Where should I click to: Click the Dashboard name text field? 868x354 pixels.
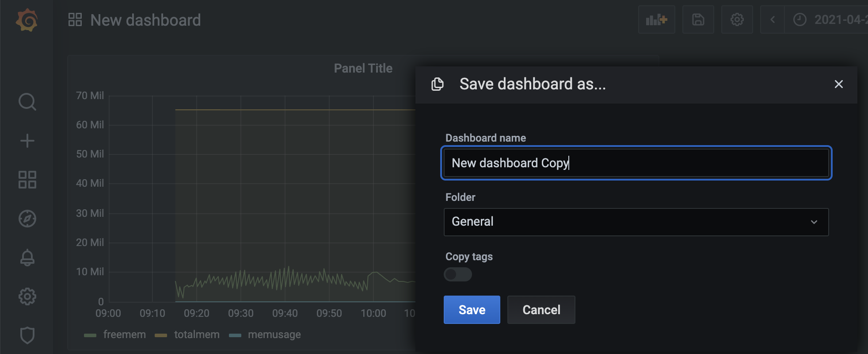636,163
